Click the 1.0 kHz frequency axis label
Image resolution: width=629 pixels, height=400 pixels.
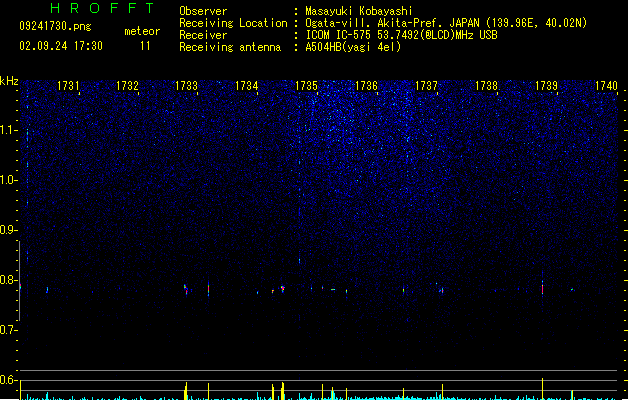8,180
